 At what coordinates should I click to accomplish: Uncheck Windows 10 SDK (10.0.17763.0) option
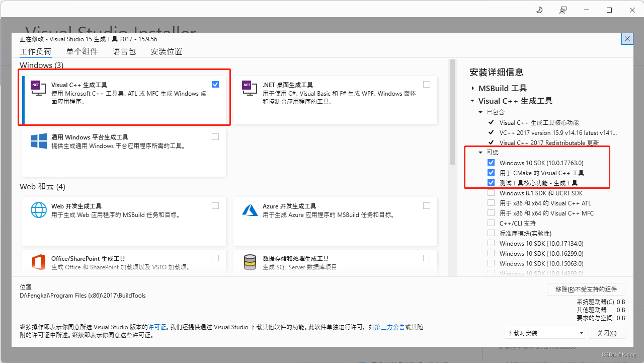[x=491, y=163]
